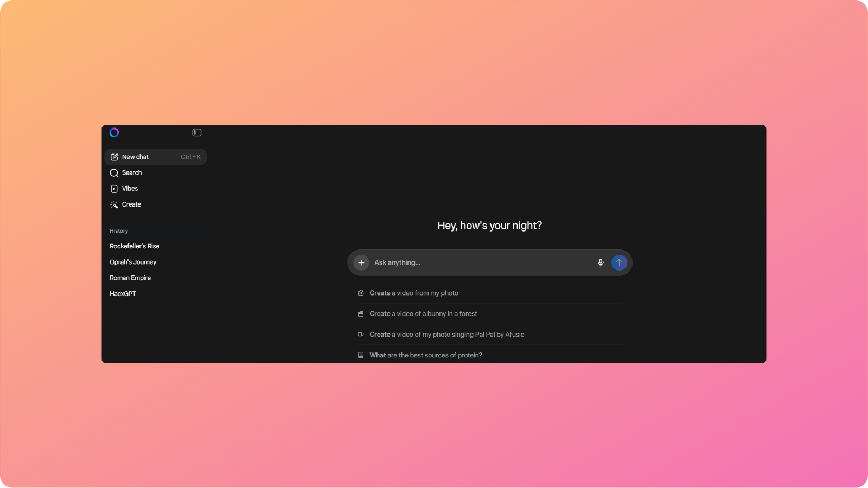Open the Roman Empire conversation
This screenshot has height=488, width=868.
pos(130,278)
